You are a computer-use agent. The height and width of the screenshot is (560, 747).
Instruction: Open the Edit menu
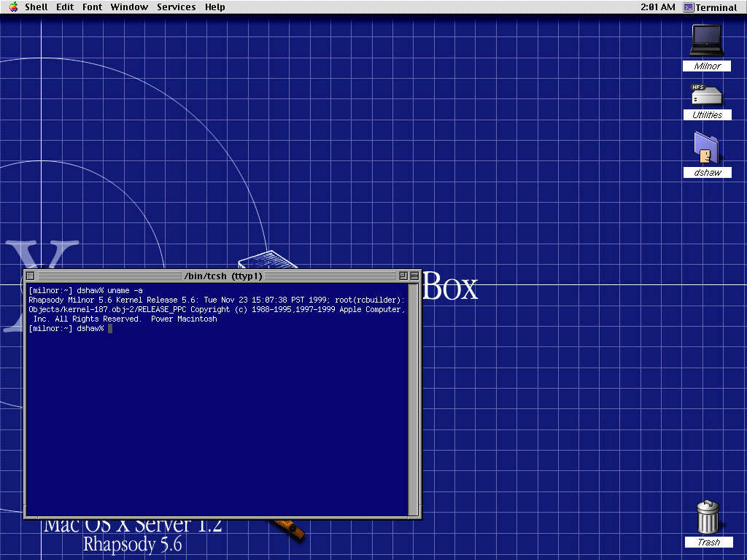65,7
